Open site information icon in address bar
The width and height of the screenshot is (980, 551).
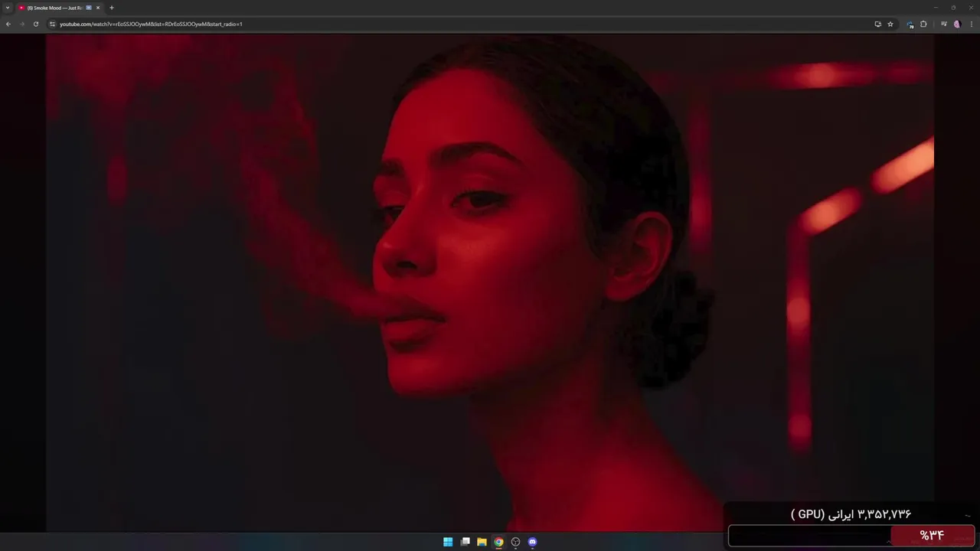[53, 24]
